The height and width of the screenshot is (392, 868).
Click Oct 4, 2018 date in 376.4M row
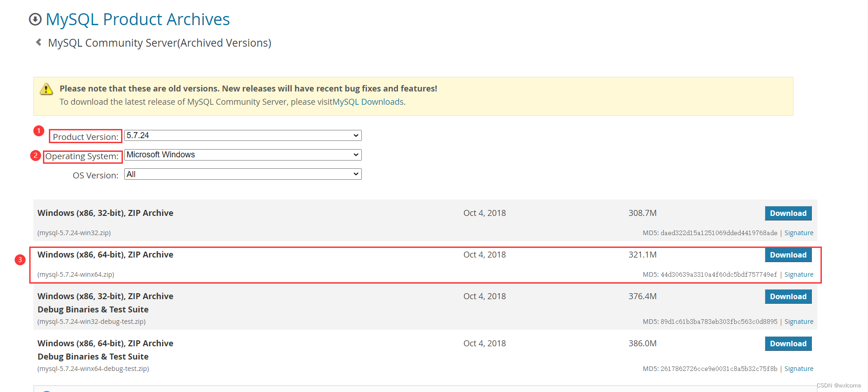point(485,296)
